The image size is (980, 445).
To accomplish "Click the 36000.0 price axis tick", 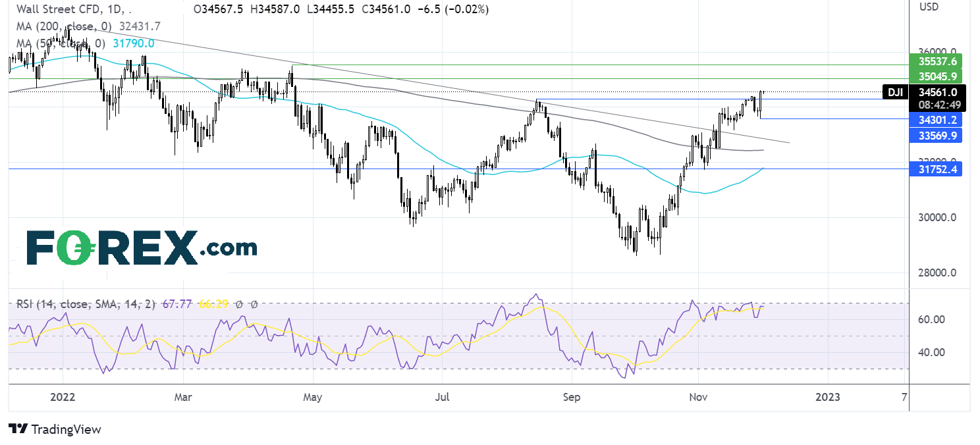I will tap(937, 52).
